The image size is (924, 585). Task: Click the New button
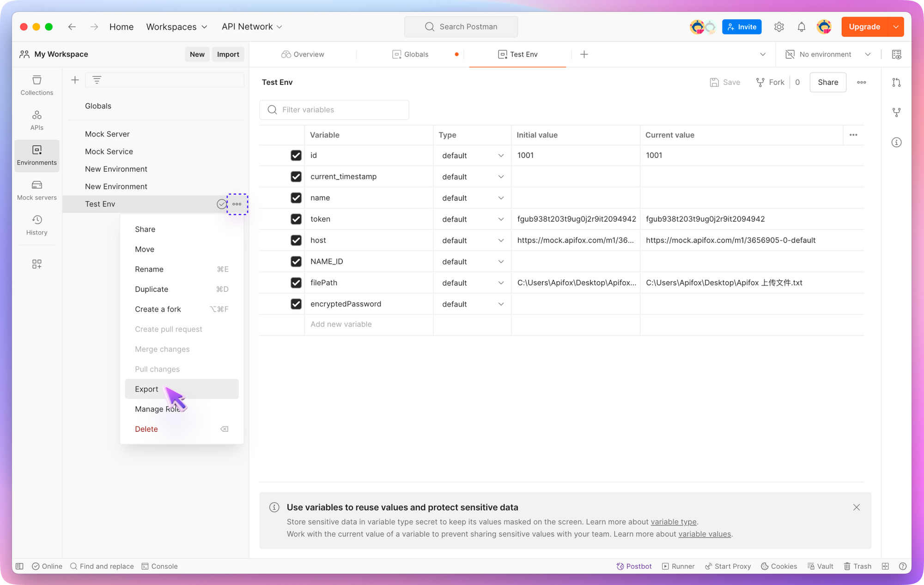tap(197, 54)
